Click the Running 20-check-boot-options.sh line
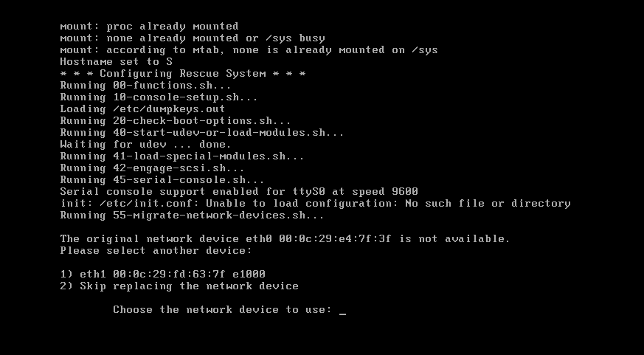The image size is (644, 355). pyautogui.click(x=176, y=120)
